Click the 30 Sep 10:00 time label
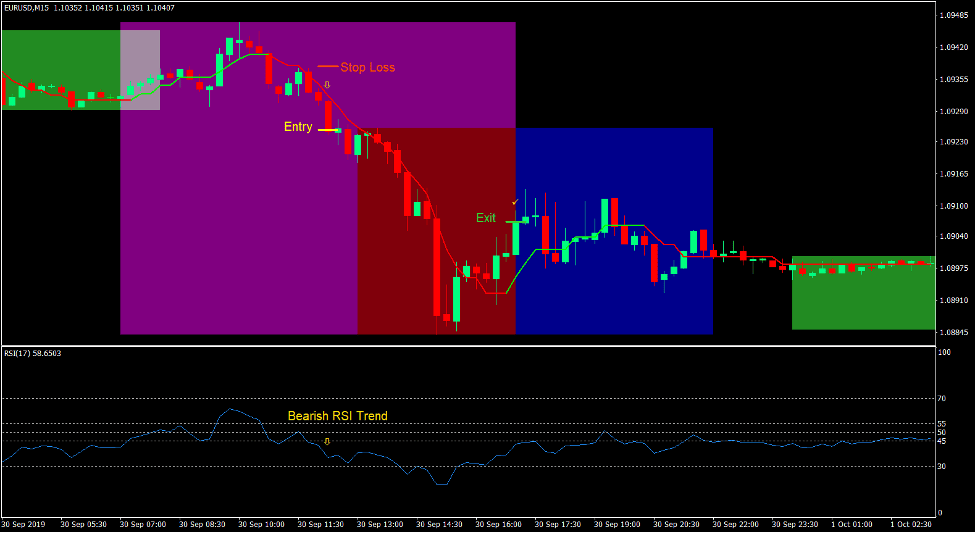This screenshot has width=977, height=533. [x=261, y=524]
